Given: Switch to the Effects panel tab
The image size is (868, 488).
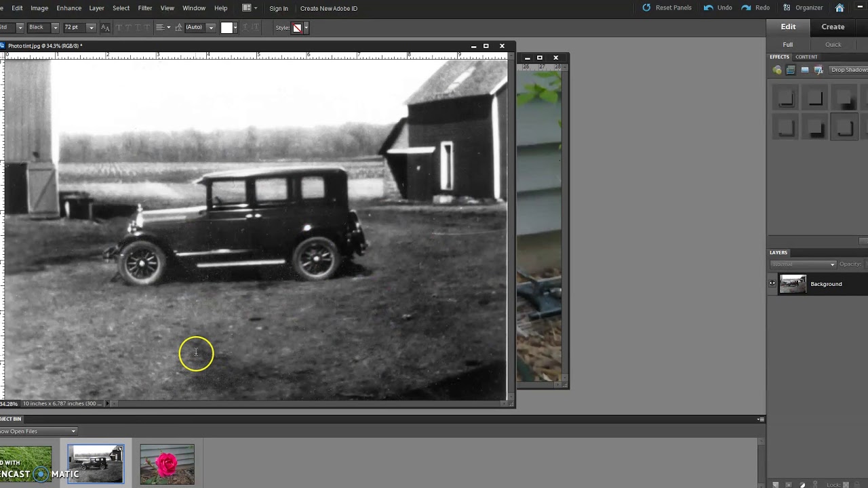Looking at the screenshot, I should [779, 57].
